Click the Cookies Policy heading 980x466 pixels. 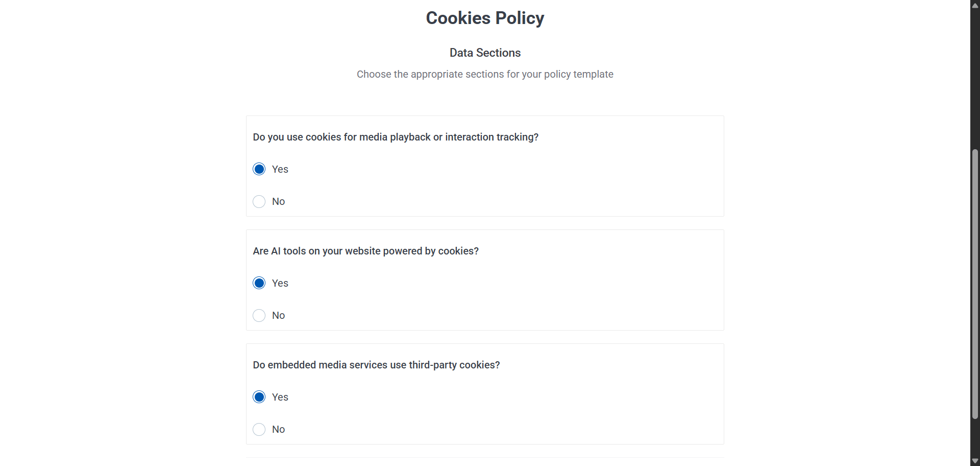coord(485,18)
